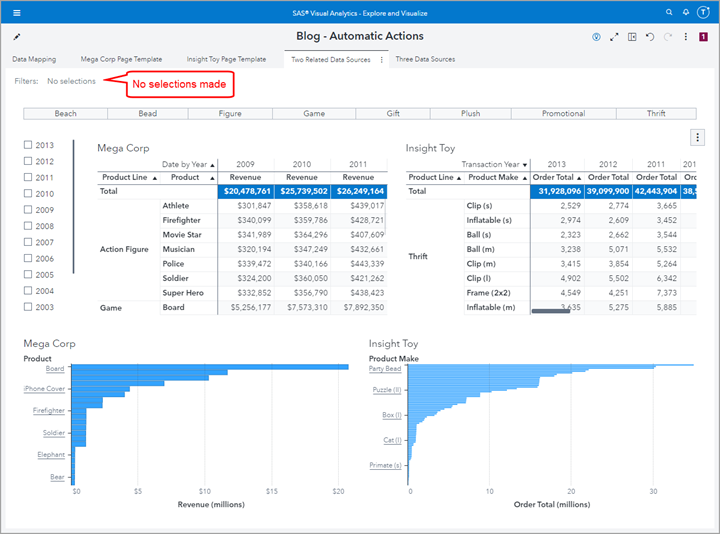Click the pencil edit icon
Viewport: 720px width, 534px height.
(17, 37)
